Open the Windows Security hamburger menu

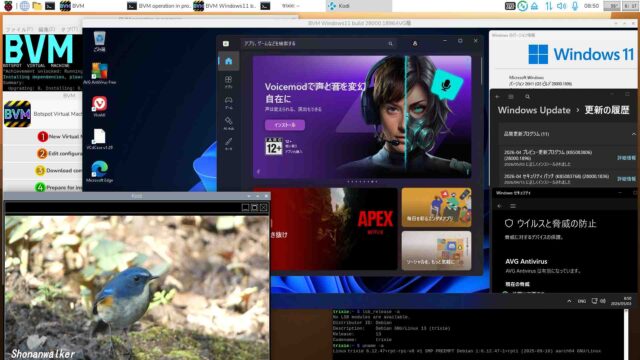pos(513,206)
